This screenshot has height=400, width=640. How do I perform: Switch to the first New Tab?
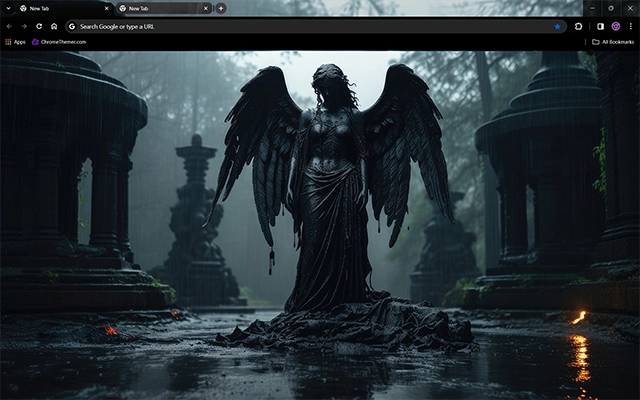click(x=65, y=8)
